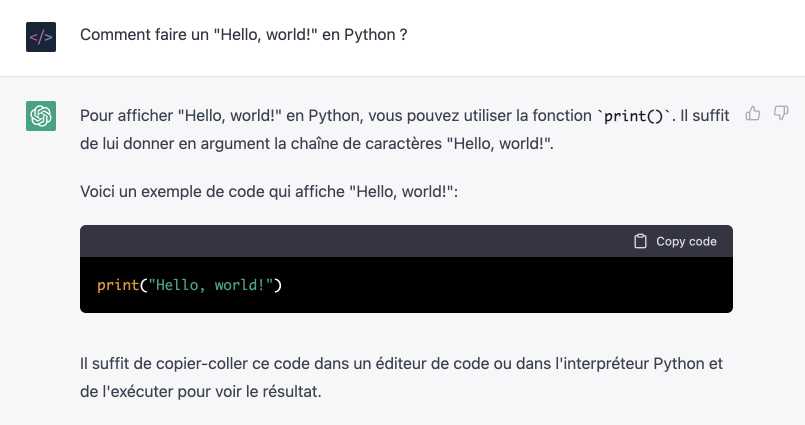
Task: Click the thumbs up feedback icon
Action: click(x=753, y=113)
